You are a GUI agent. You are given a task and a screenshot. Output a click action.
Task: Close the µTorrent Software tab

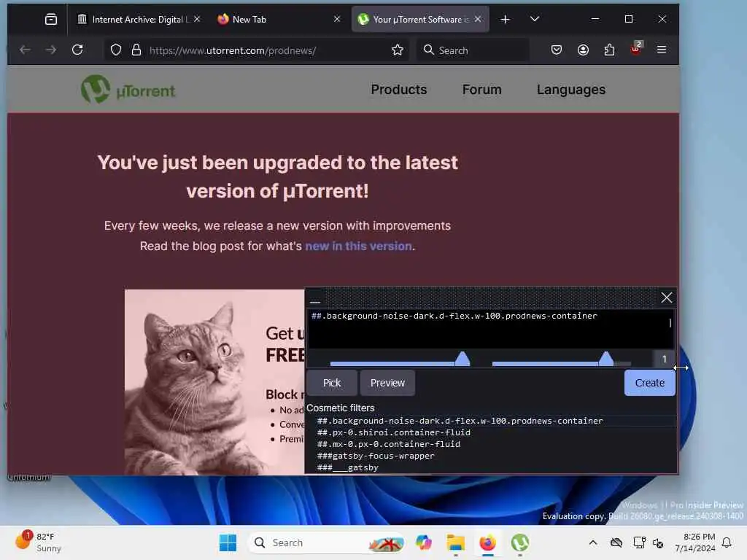pyautogui.click(x=478, y=19)
